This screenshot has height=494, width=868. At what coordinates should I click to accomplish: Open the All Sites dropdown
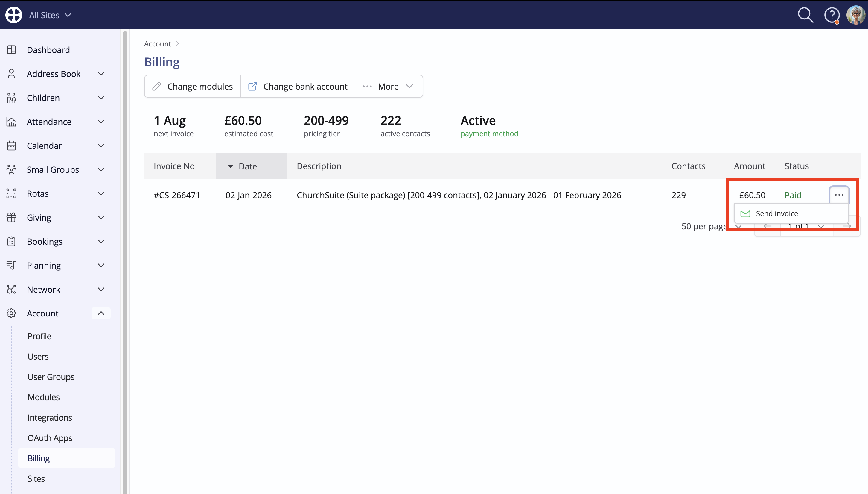(x=50, y=15)
